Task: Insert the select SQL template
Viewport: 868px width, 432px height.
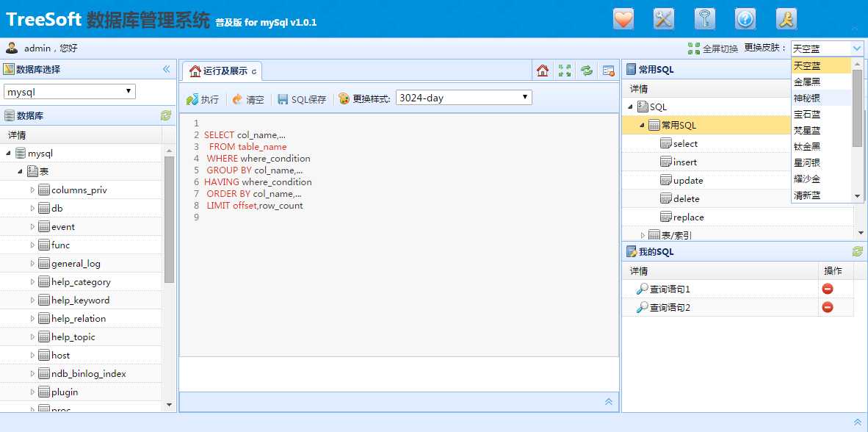Action: pos(685,143)
